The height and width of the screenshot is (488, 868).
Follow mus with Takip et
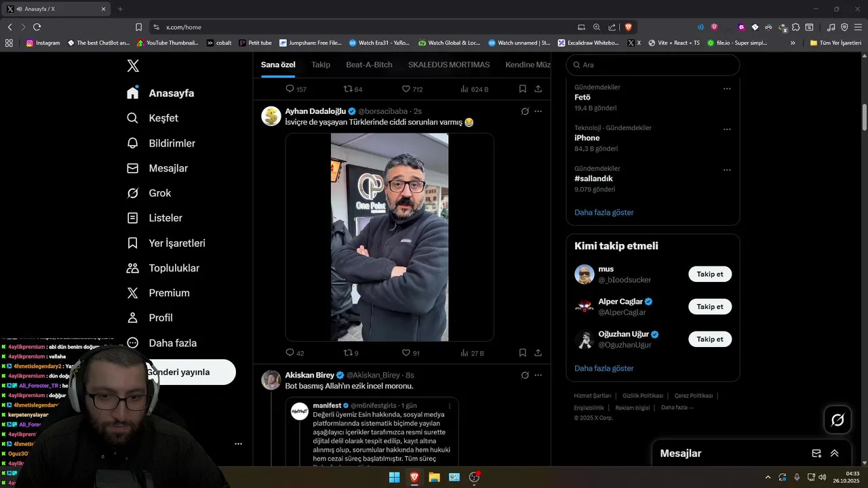(710, 274)
